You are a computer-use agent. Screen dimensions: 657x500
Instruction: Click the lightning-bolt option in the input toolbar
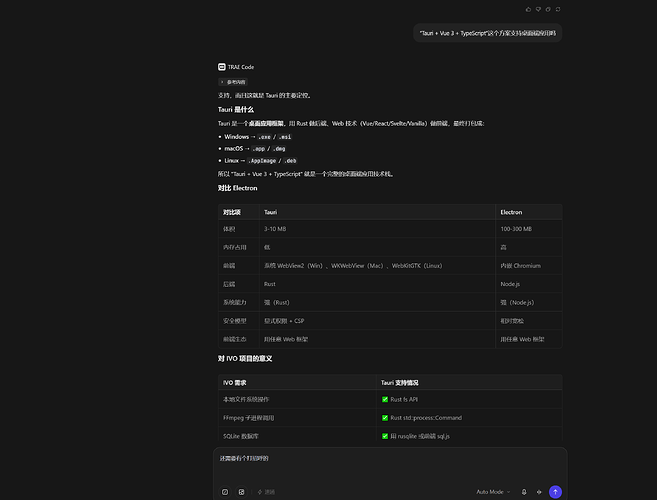(x=266, y=492)
